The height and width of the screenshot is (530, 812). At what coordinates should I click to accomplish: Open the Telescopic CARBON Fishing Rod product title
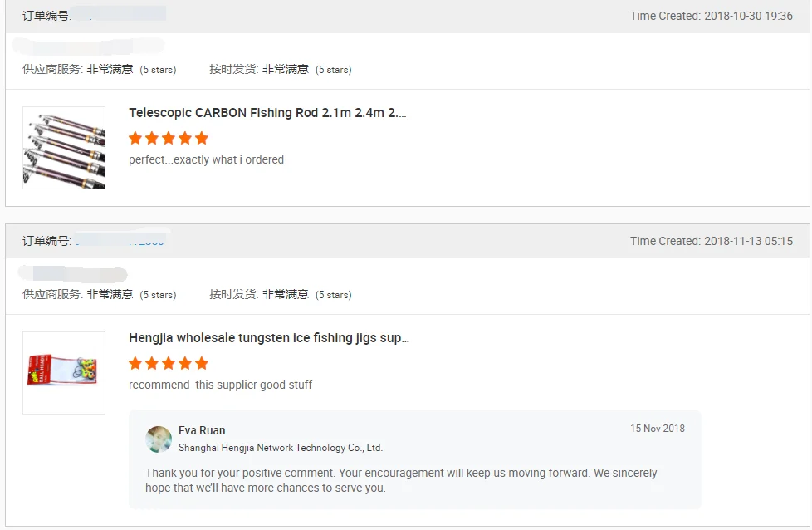pyautogui.click(x=267, y=113)
